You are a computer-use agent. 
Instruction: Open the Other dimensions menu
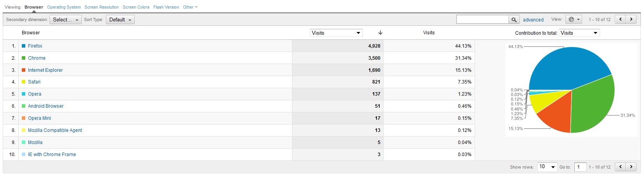[190, 7]
